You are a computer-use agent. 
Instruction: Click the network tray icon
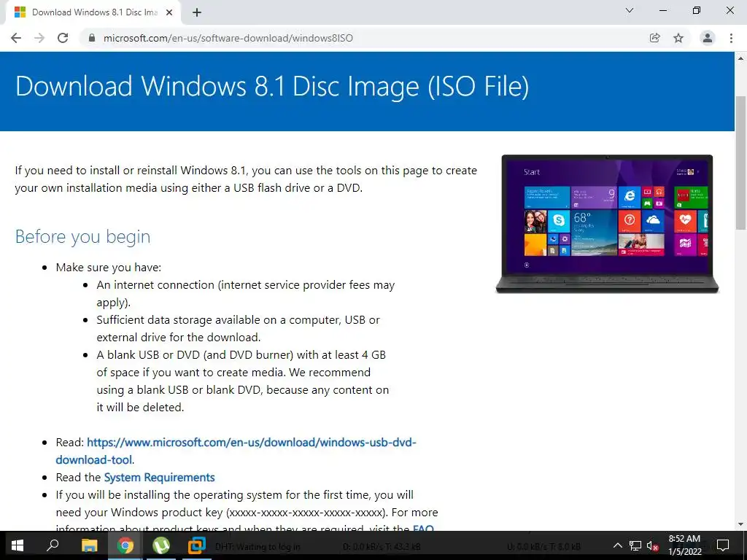click(635, 545)
